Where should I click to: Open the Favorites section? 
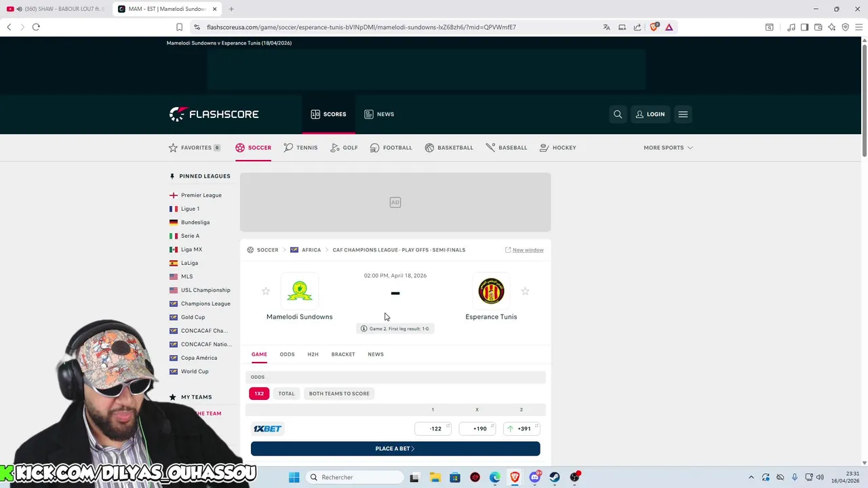(x=194, y=148)
